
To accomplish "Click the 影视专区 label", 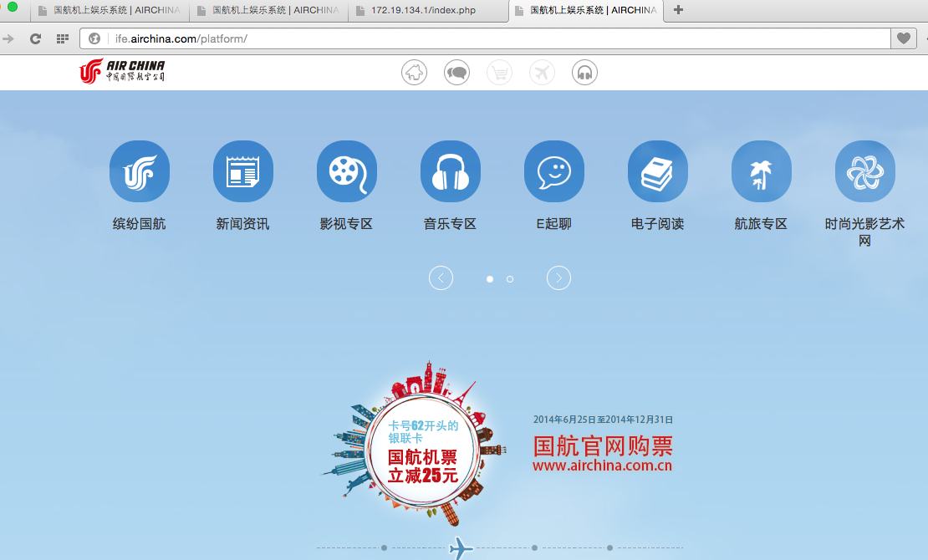I will click(x=346, y=224).
